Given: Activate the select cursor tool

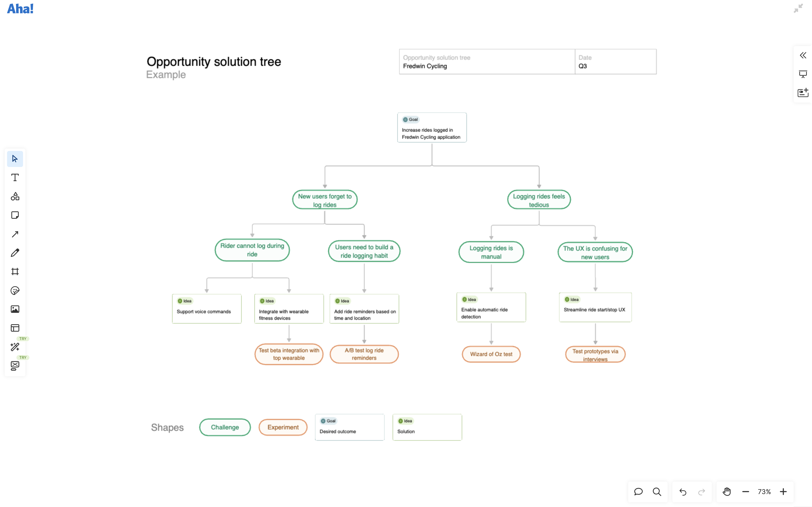Looking at the screenshot, I should 15,159.
